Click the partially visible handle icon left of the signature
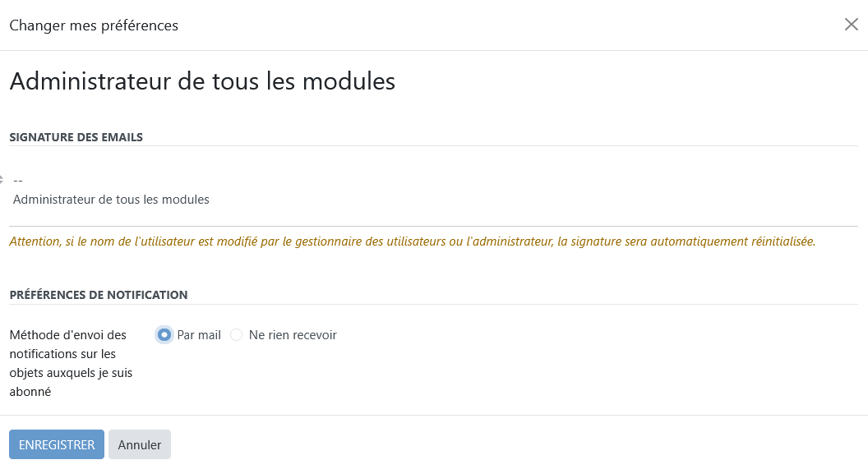 (x=2, y=179)
